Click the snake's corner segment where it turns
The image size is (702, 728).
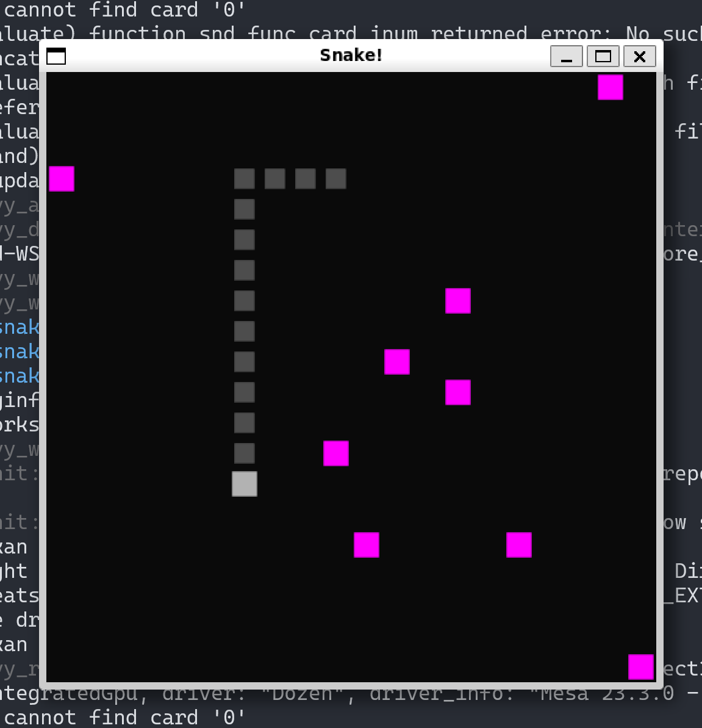point(245,179)
